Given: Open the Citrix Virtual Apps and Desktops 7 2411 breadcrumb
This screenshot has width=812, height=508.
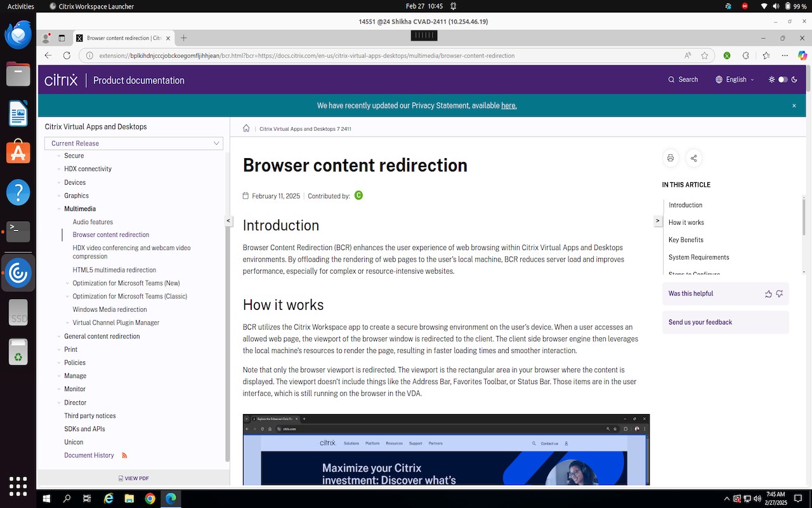Looking at the screenshot, I should (x=305, y=129).
